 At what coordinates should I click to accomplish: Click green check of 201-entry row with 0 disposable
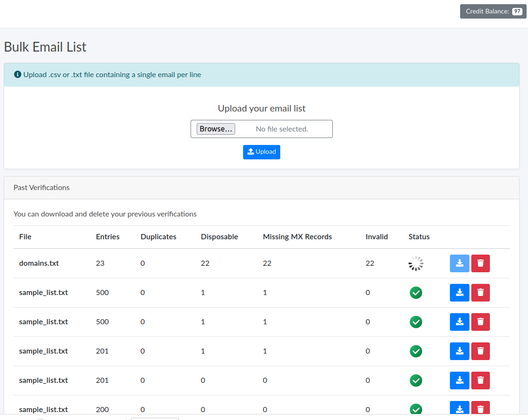(416, 381)
